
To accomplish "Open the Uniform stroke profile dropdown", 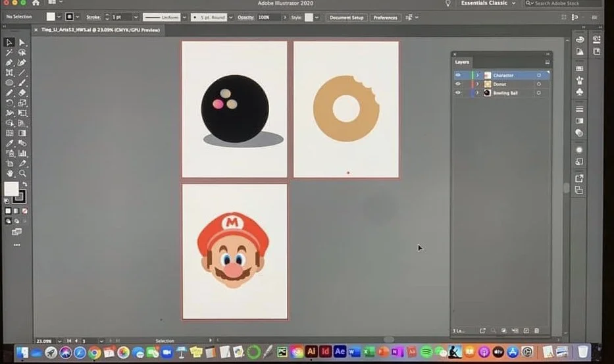I will pyautogui.click(x=184, y=17).
